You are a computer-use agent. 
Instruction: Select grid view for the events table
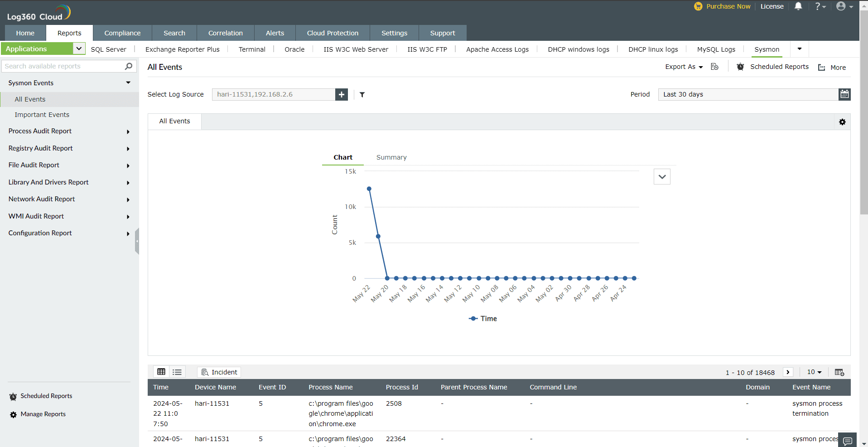[x=161, y=372]
